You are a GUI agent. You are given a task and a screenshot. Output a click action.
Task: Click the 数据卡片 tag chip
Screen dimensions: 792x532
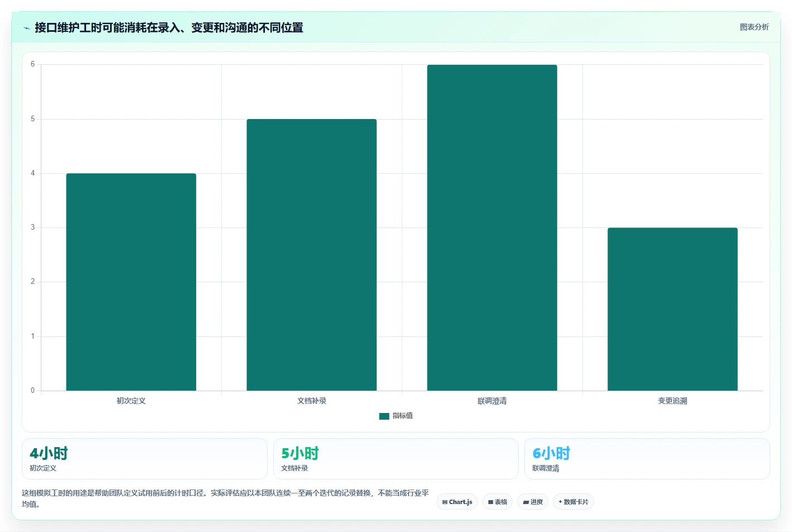573,502
